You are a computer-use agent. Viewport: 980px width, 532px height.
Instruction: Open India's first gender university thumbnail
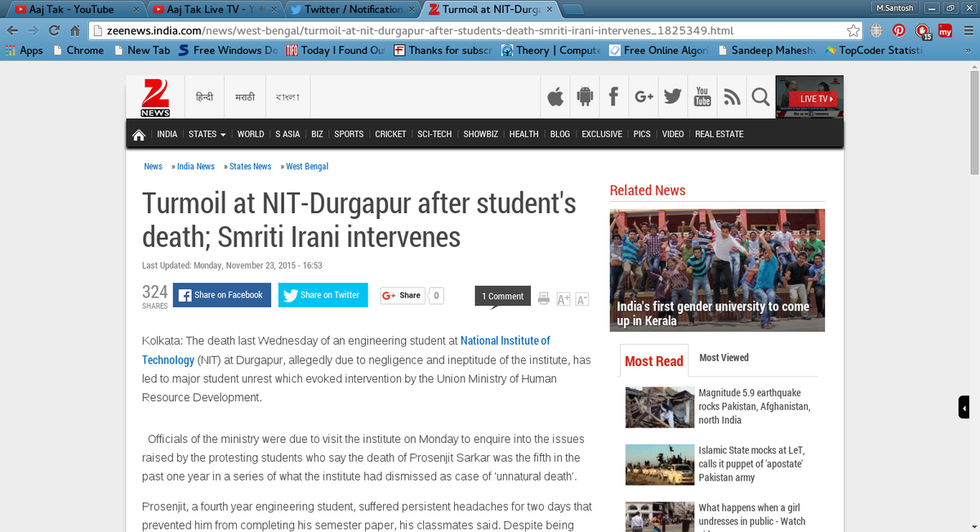[717, 270]
